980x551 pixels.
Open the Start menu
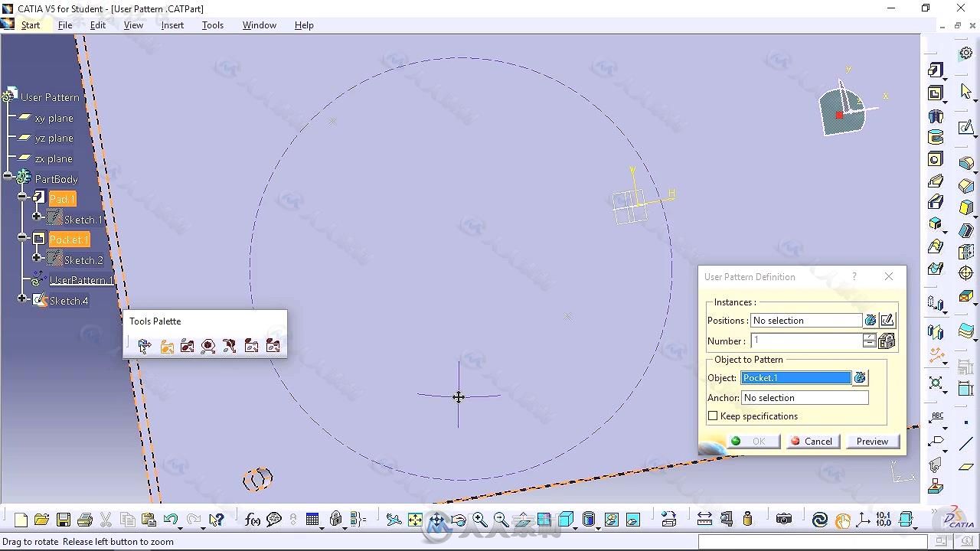pos(31,25)
